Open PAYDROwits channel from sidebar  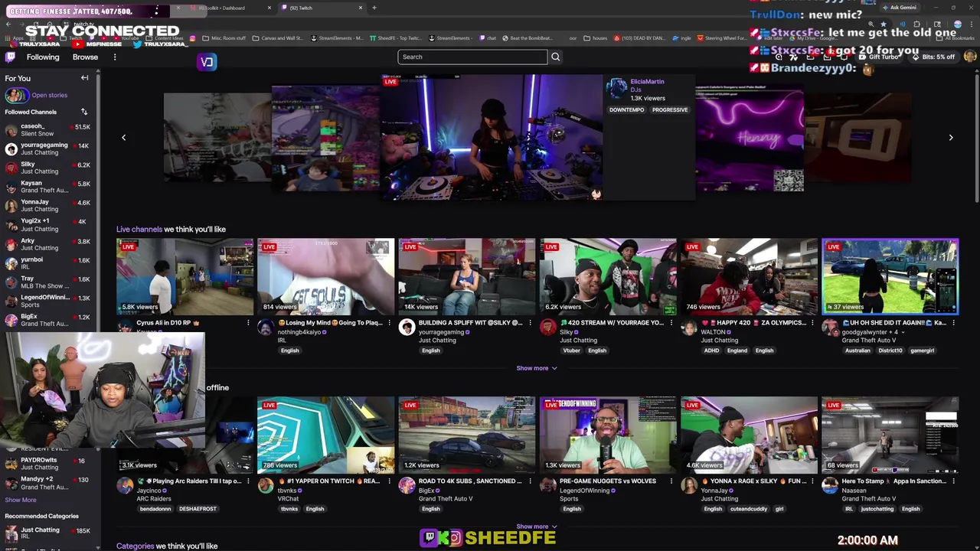pos(47,464)
